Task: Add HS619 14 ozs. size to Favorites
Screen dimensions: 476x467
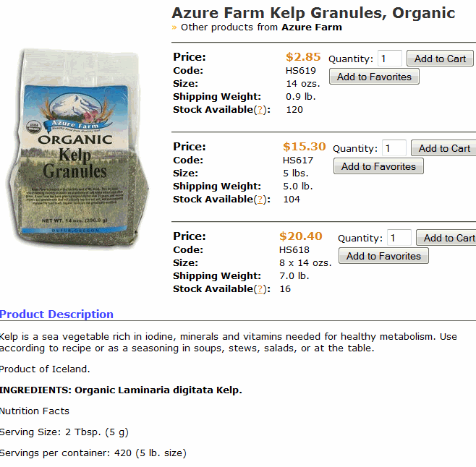Action: pos(374,77)
